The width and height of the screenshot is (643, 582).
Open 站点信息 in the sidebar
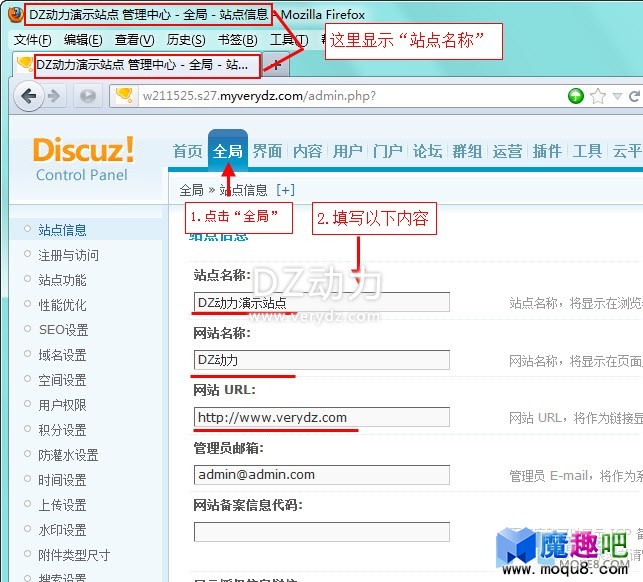[x=62, y=230]
